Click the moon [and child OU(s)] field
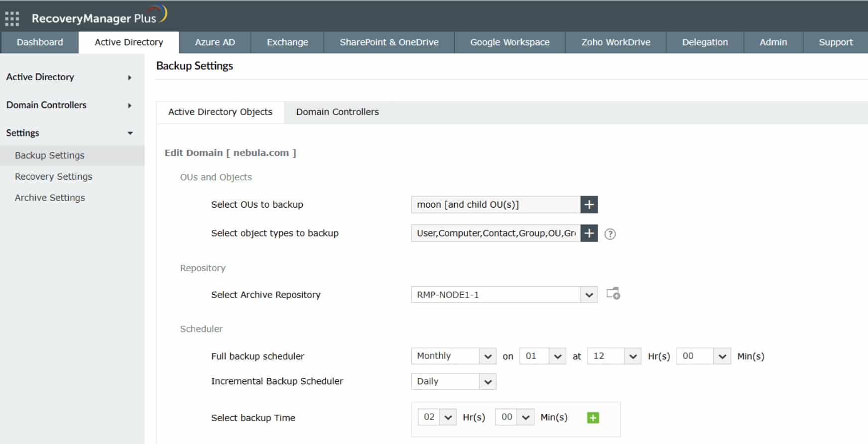 tap(496, 205)
